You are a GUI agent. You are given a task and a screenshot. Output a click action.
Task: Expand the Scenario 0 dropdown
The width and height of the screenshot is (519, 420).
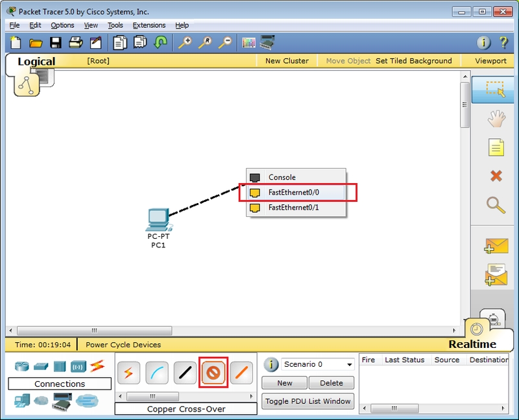pyautogui.click(x=349, y=364)
